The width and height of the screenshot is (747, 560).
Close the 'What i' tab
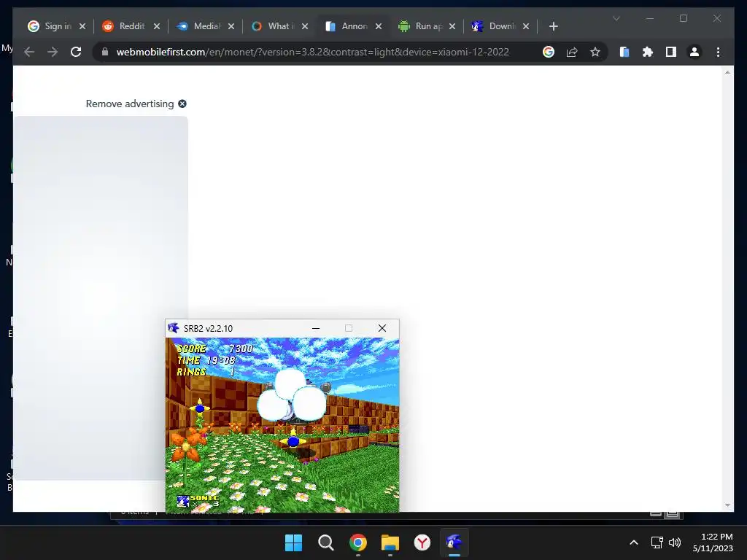point(305,26)
